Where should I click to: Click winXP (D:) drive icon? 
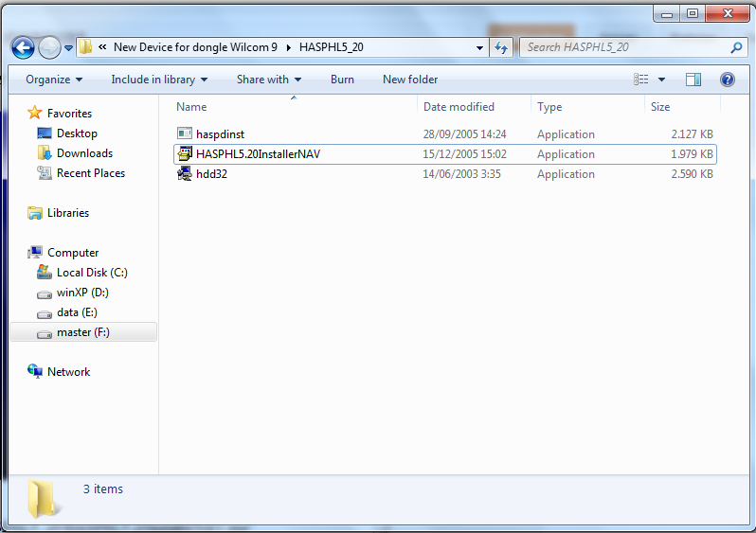click(45, 293)
